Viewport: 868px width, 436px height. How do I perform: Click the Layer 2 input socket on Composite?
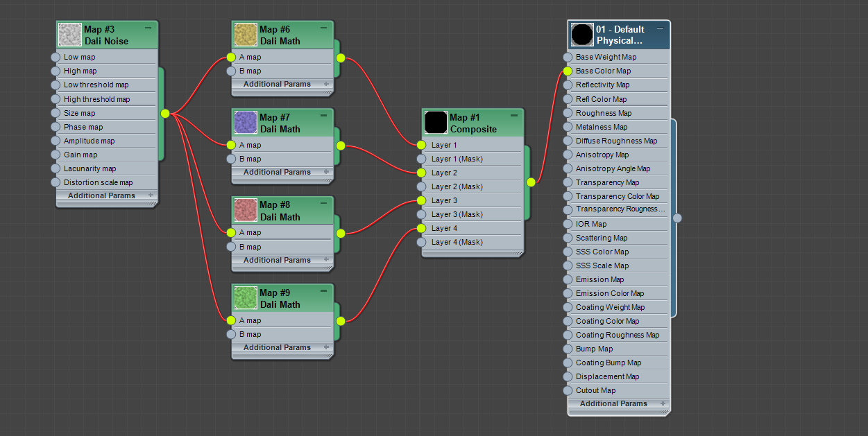[x=421, y=173]
